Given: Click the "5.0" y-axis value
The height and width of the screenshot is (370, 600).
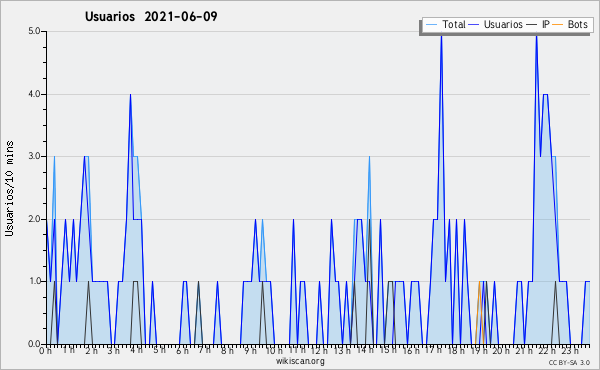Looking at the screenshot, I should [x=34, y=31].
